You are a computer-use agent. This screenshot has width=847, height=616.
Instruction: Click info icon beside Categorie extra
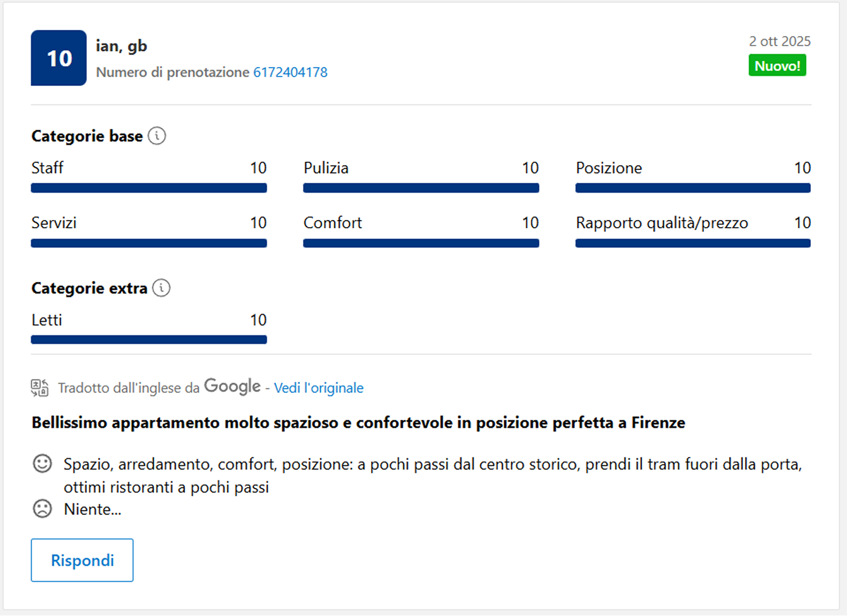(161, 288)
